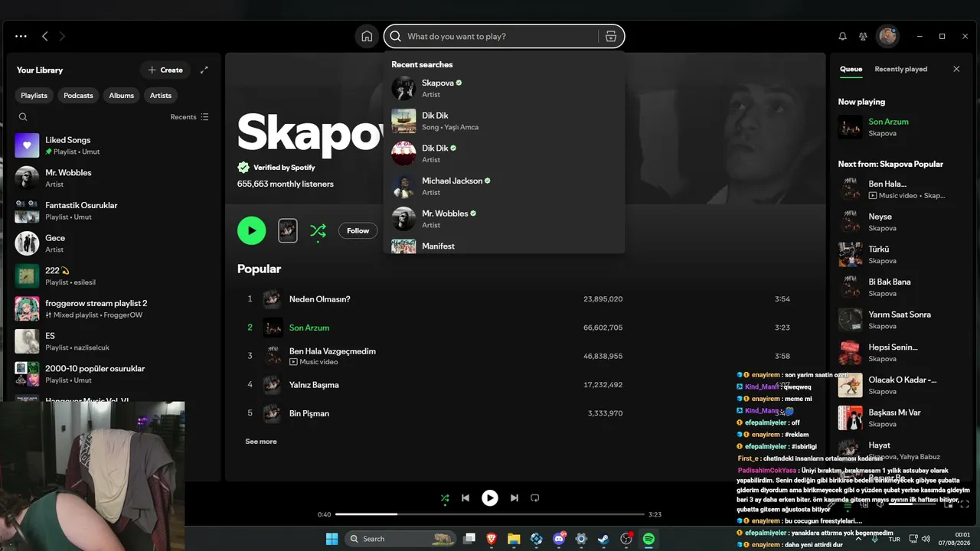Filter library by Podcasts
980x551 pixels.
click(x=78, y=96)
